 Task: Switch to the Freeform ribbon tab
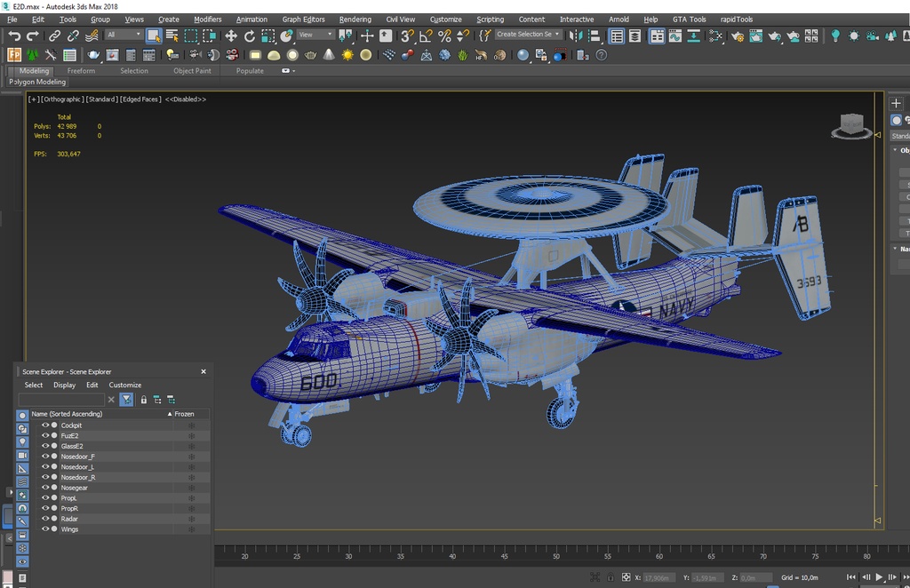coord(81,71)
